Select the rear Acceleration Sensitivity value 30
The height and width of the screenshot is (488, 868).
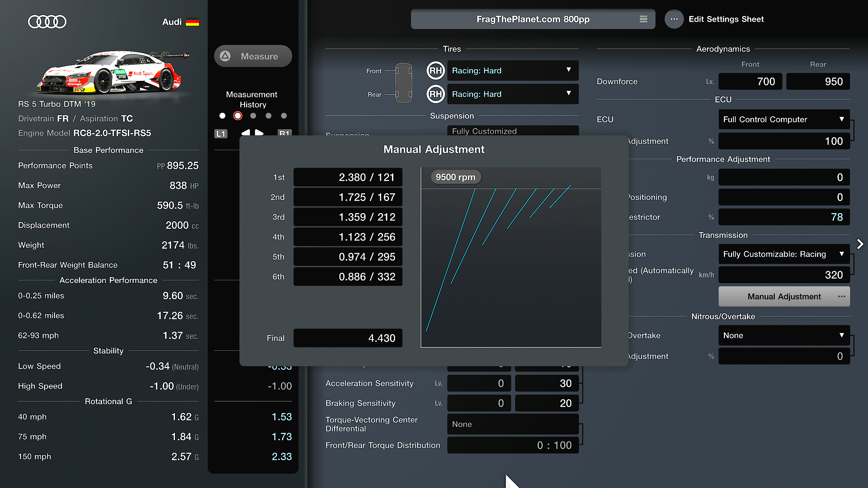547,383
